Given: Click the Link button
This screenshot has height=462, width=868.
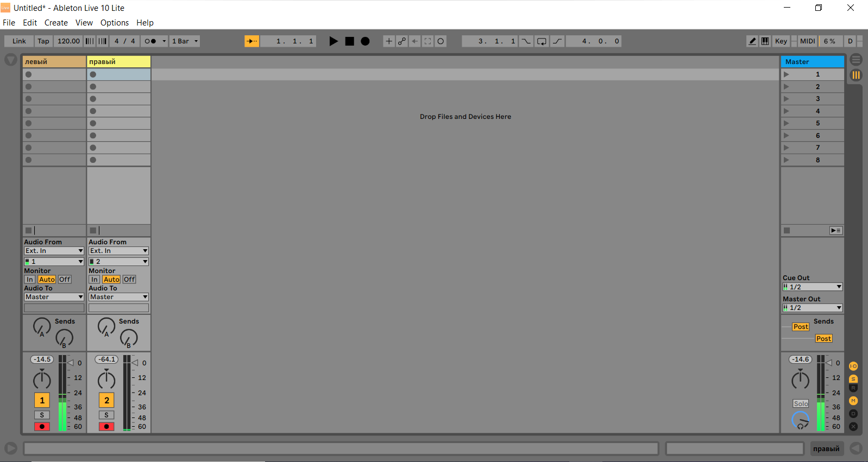Looking at the screenshot, I should point(19,41).
